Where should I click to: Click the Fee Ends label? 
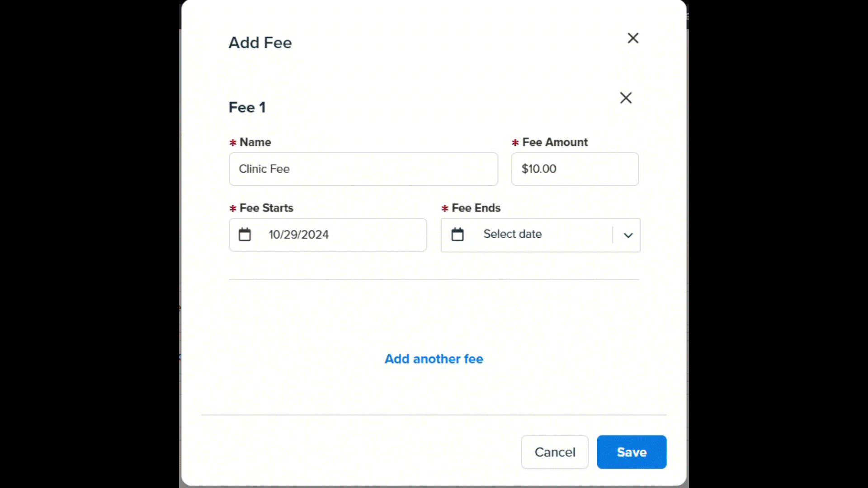[476, 208]
